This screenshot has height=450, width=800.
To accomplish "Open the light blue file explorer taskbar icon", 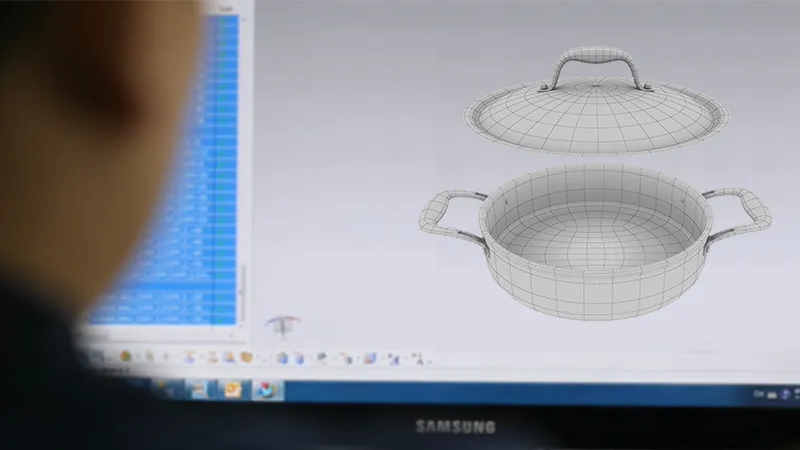I will [x=199, y=390].
